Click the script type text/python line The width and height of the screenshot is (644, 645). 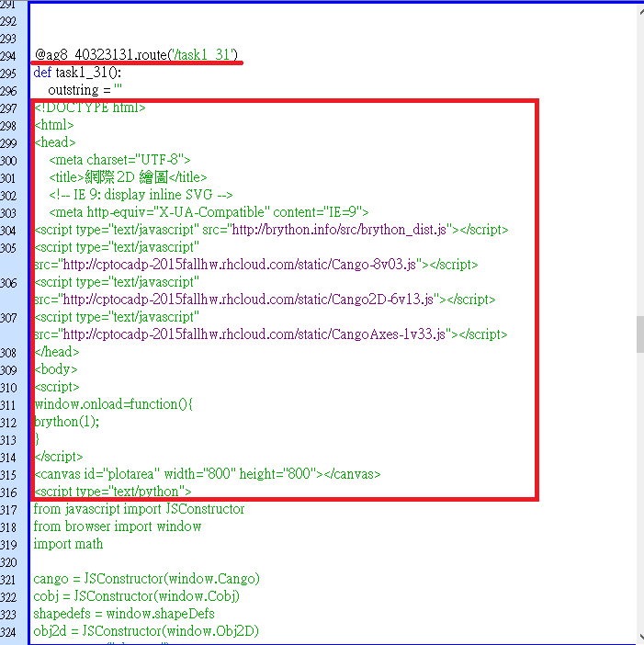click(113, 492)
